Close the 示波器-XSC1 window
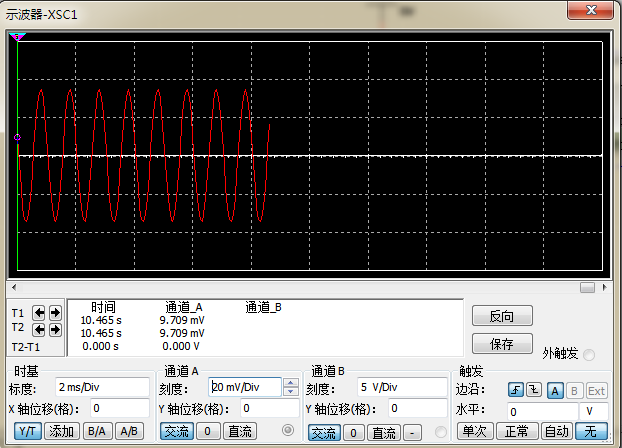The image size is (622, 448). [x=591, y=10]
